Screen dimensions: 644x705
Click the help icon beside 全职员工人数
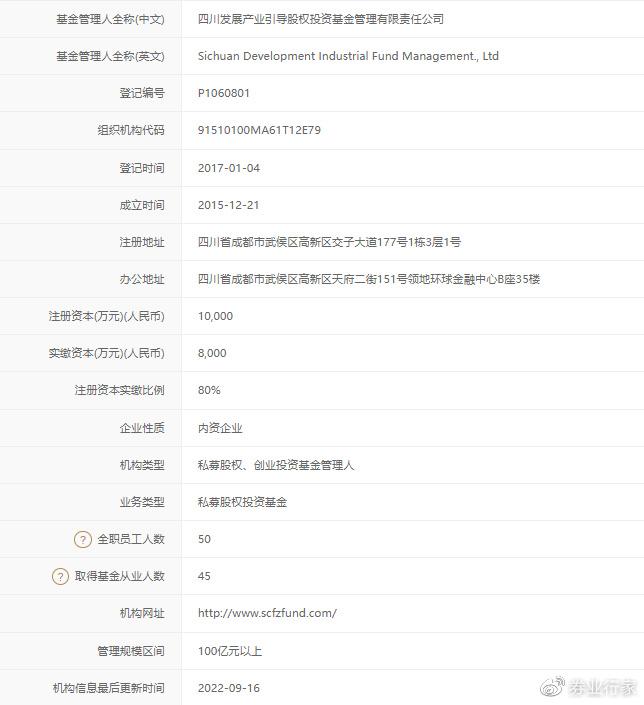(83, 539)
